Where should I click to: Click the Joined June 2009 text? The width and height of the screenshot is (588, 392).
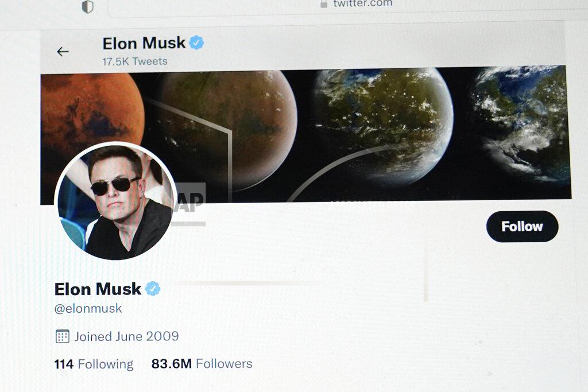(126, 336)
